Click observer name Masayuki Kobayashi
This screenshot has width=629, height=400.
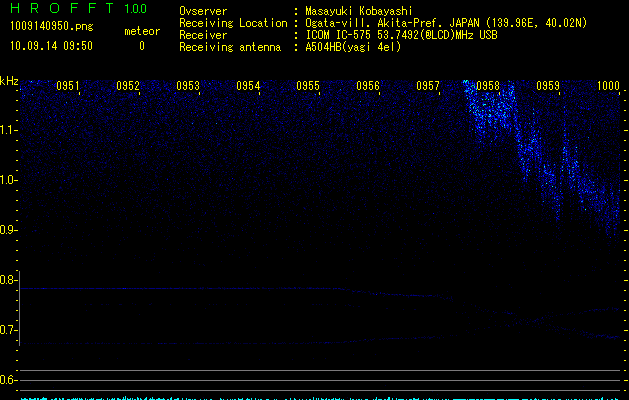tap(358, 11)
